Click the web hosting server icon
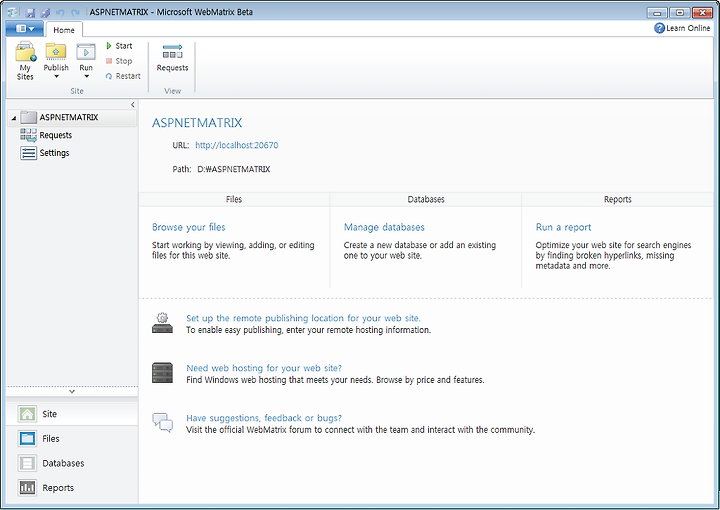The image size is (720, 510). (x=163, y=373)
